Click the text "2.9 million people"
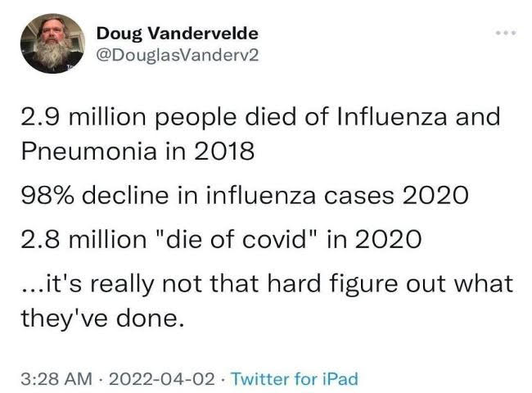 pos(128,117)
